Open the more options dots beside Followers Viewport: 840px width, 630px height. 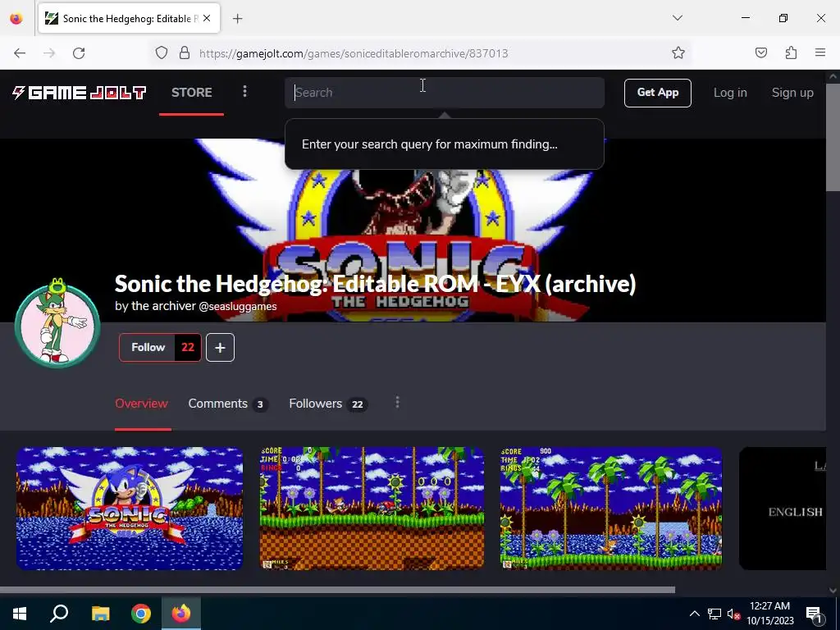(x=397, y=402)
